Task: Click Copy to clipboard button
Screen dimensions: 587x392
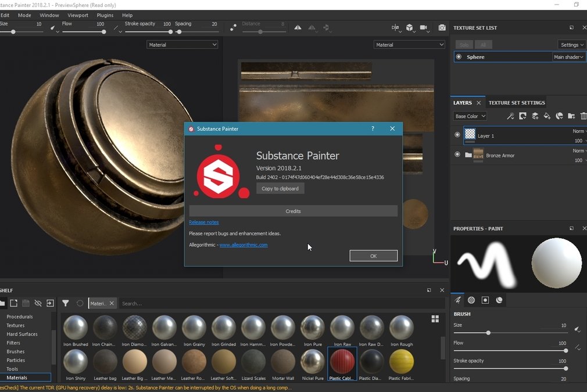Action: [280, 189]
